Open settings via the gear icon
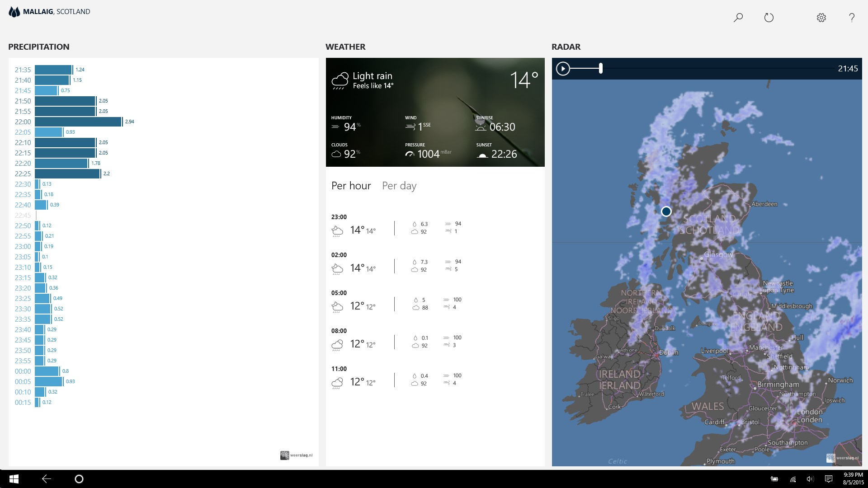Screen dimensions: 868x488 821,17
